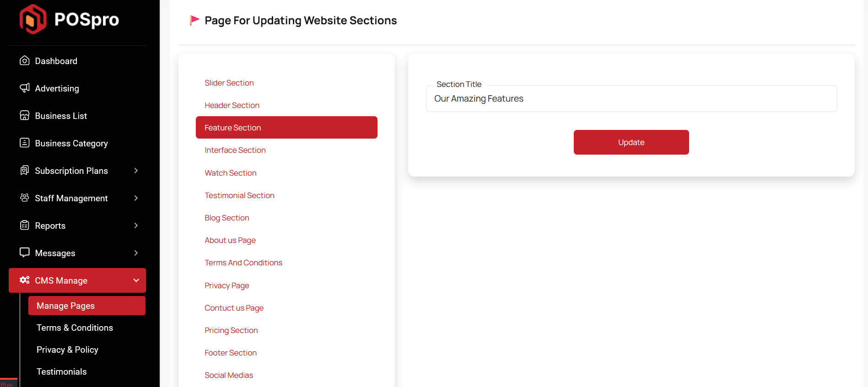Image resolution: width=868 pixels, height=387 pixels.
Task: Click the Staff Management people icon
Action: click(x=25, y=198)
